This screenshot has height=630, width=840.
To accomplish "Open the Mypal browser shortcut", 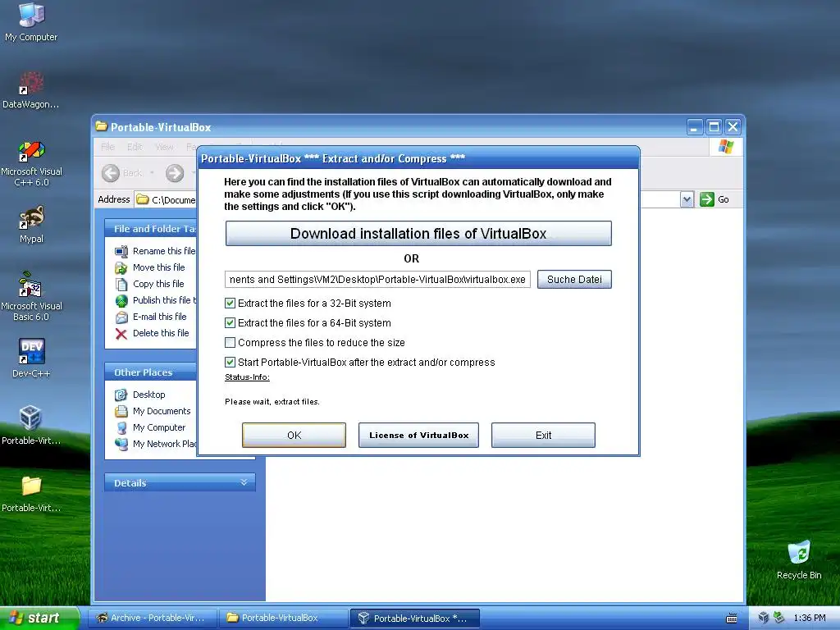I will 31,224.
